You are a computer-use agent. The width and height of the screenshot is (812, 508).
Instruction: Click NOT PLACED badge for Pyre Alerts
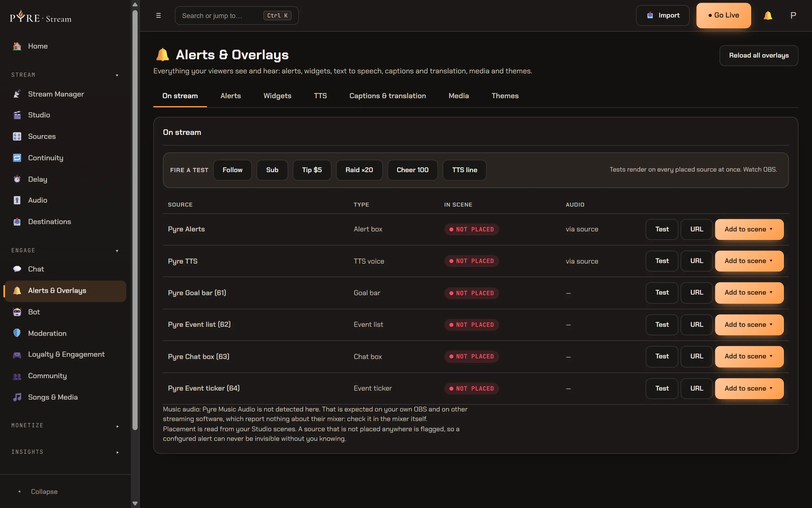pyautogui.click(x=471, y=229)
